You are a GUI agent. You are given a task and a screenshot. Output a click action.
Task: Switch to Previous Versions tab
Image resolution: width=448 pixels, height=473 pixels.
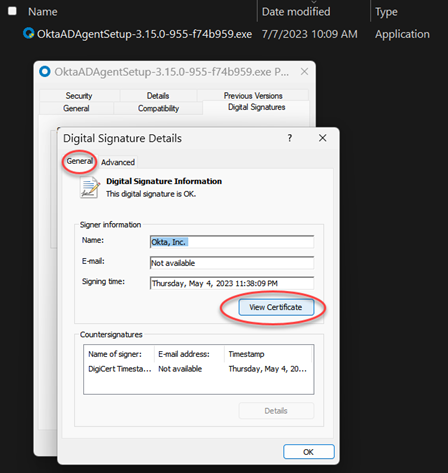[253, 96]
